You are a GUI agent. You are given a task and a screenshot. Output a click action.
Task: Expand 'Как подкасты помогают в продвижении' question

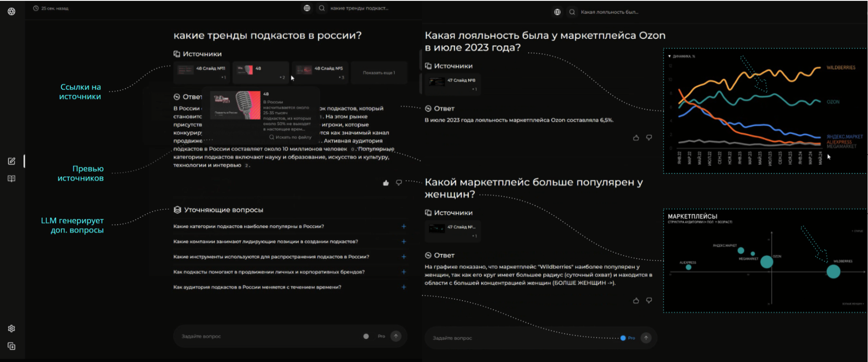289,272
